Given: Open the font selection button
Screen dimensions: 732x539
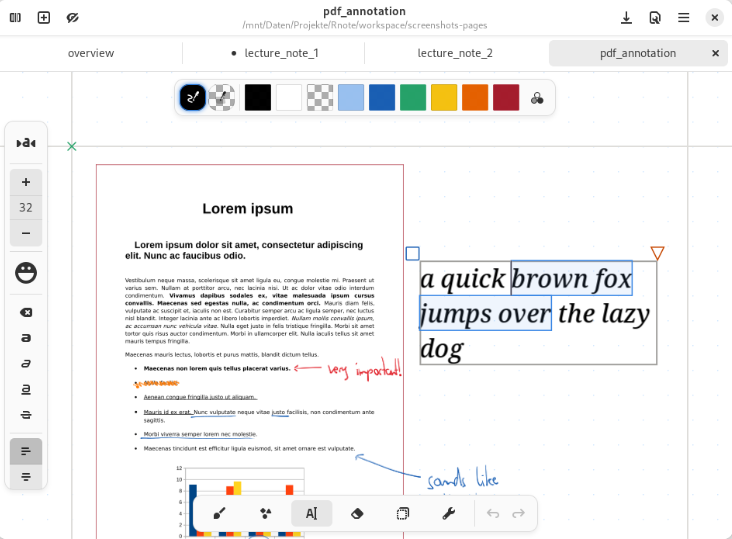Looking at the screenshot, I should pyautogui.click(x=26, y=143).
